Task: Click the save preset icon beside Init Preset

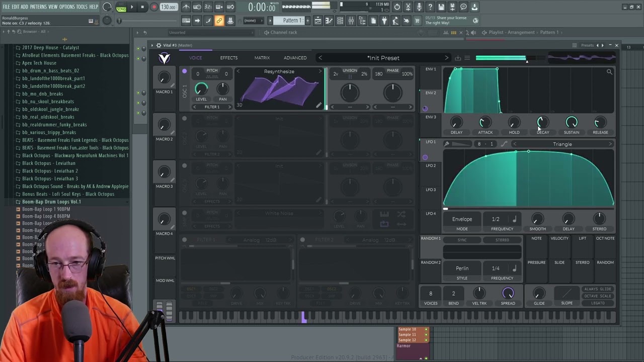Action: point(458,58)
